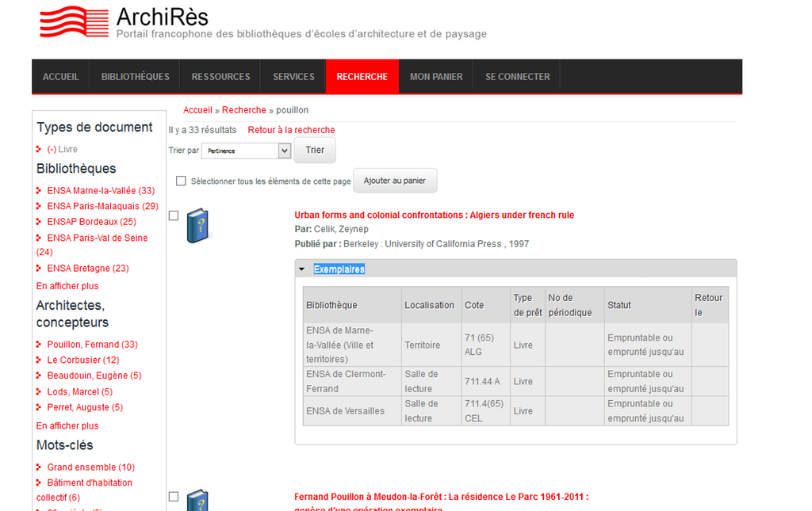
Task: Filter by ENSA Marne-la-Vallée (33)
Action: 101,190
